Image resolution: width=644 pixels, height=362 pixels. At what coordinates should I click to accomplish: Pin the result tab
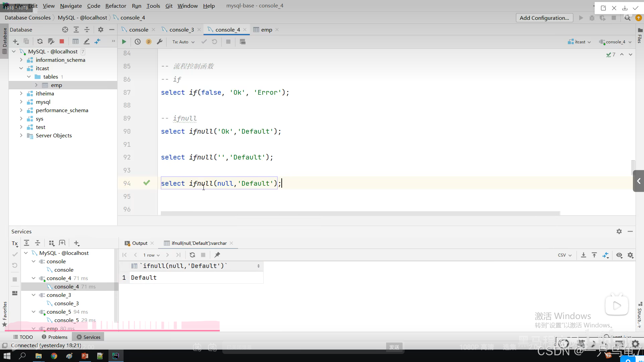pos(217,255)
